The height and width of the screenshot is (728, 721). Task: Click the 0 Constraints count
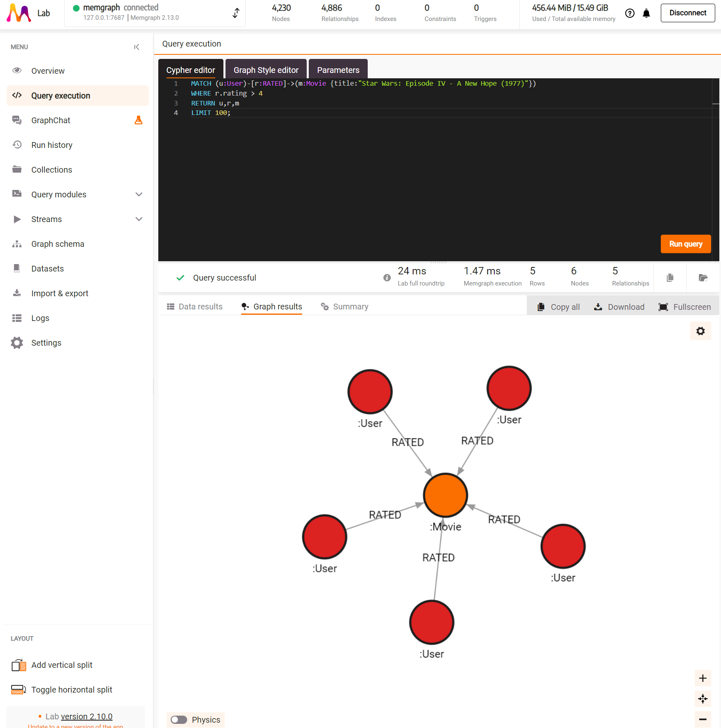(x=440, y=13)
